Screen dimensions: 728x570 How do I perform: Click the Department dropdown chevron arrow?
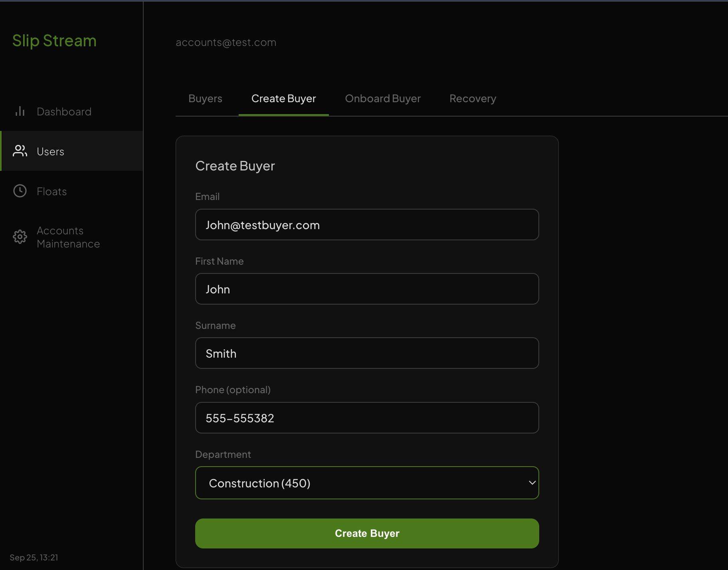coord(532,483)
